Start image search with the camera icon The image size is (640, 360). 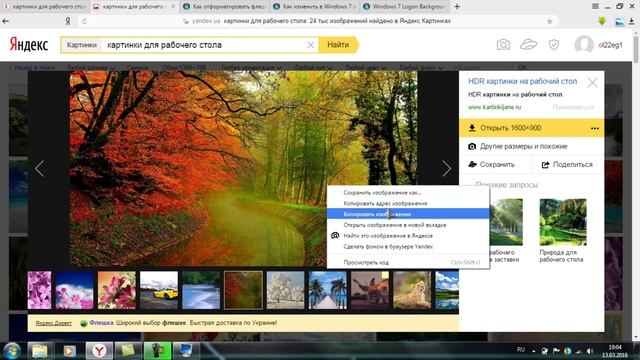coord(503,44)
